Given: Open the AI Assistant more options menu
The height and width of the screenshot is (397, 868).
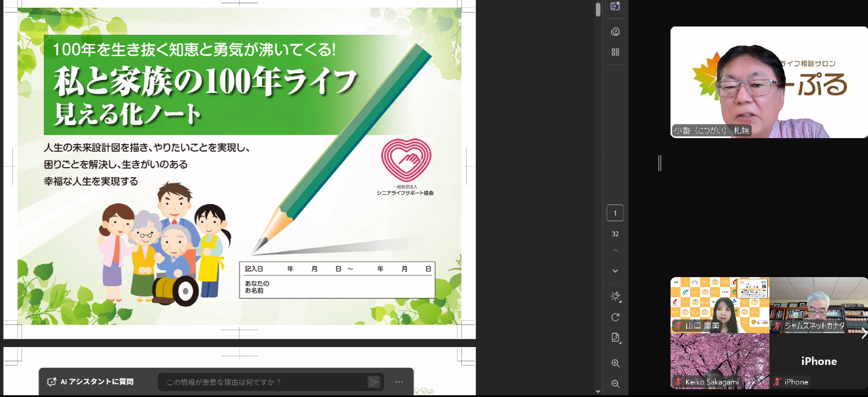Looking at the screenshot, I should pyautogui.click(x=399, y=382).
